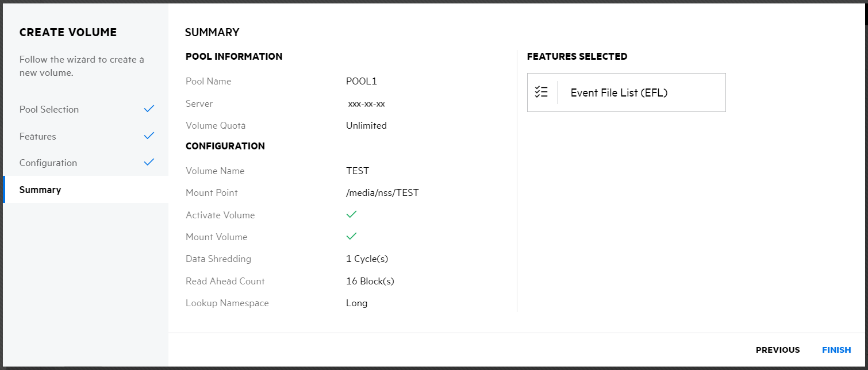868x370 pixels.
Task: Click the Features step checkmark icon
Action: (x=149, y=136)
